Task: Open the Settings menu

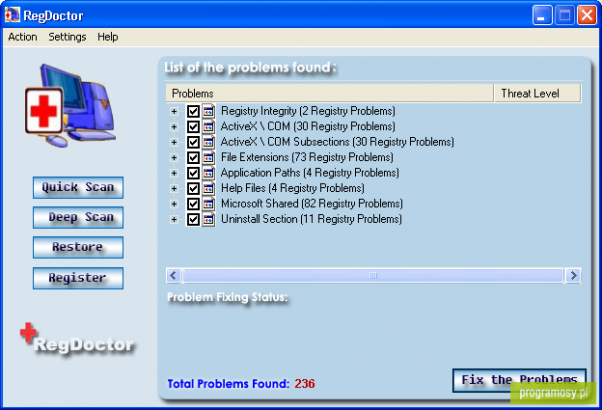Action: [x=67, y=37]
